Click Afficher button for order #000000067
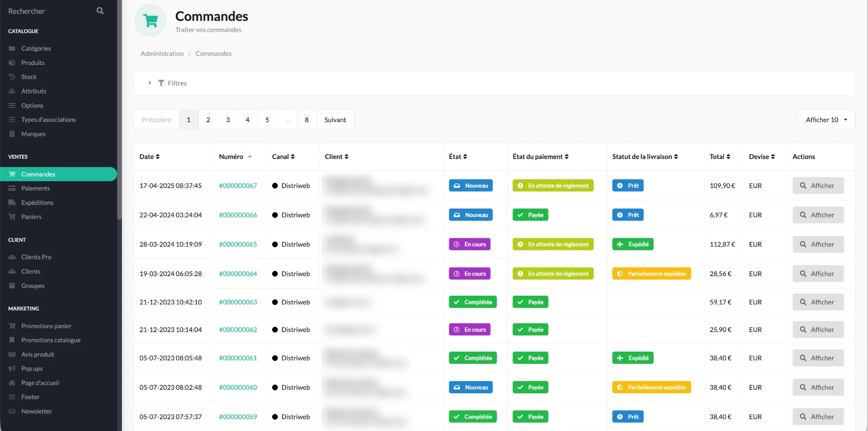 click(818, 186)
